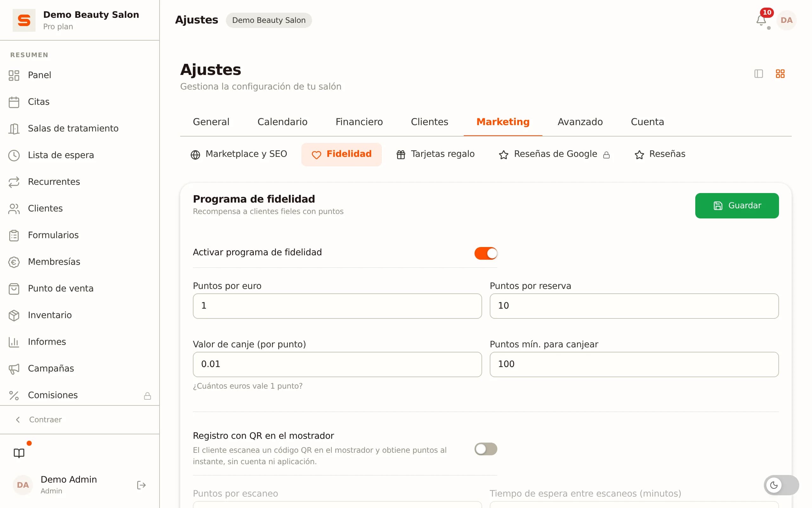
Task: Click the Valor de canje field
Action: point(337,364)
